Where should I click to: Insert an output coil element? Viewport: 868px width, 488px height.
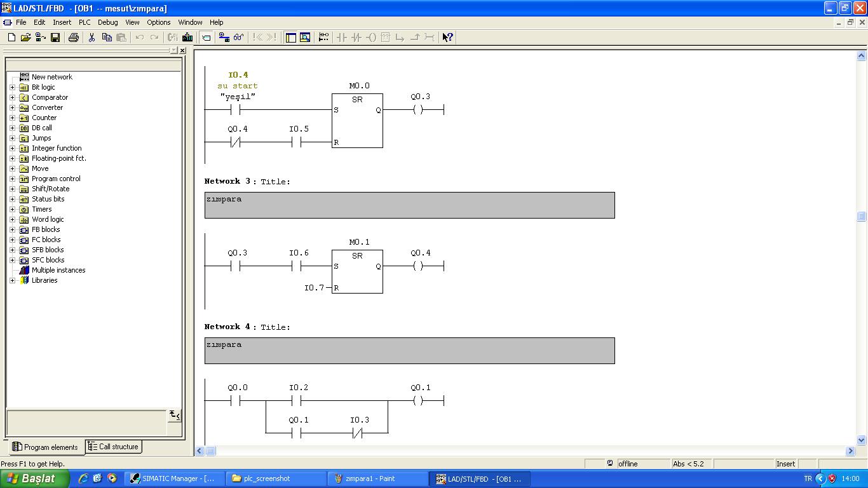tap(371, 37)
